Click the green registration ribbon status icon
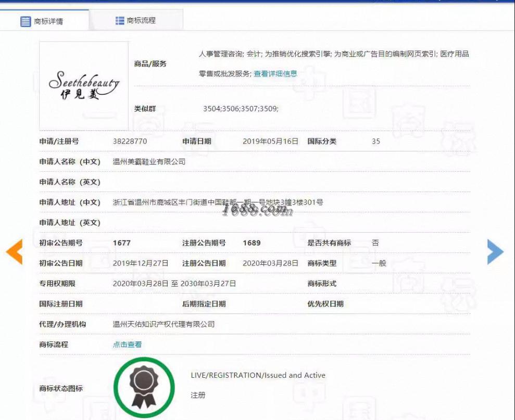Viewport: 515px width, 420px height. tap(144, 388)
